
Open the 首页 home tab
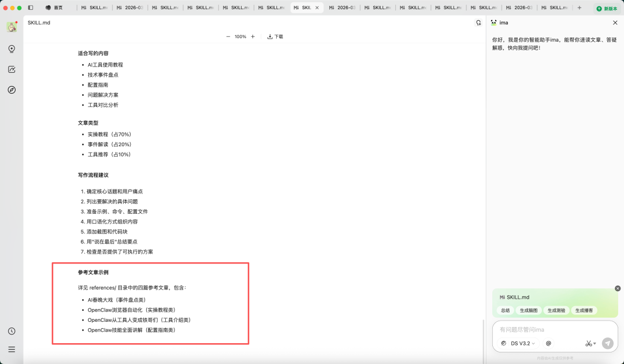pos(54,8)
